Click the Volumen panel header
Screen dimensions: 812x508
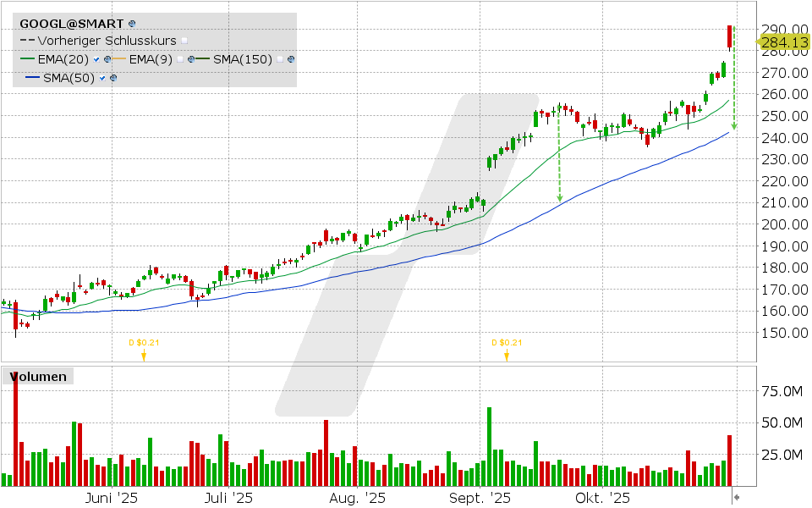37,377
